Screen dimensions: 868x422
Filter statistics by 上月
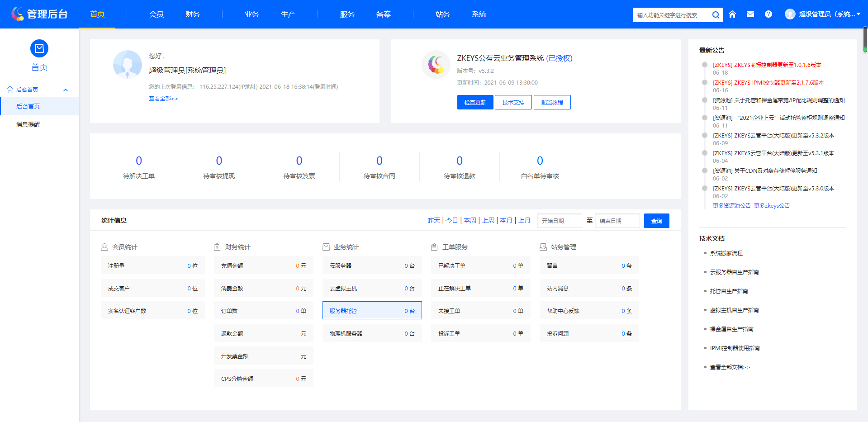[524, 220]
